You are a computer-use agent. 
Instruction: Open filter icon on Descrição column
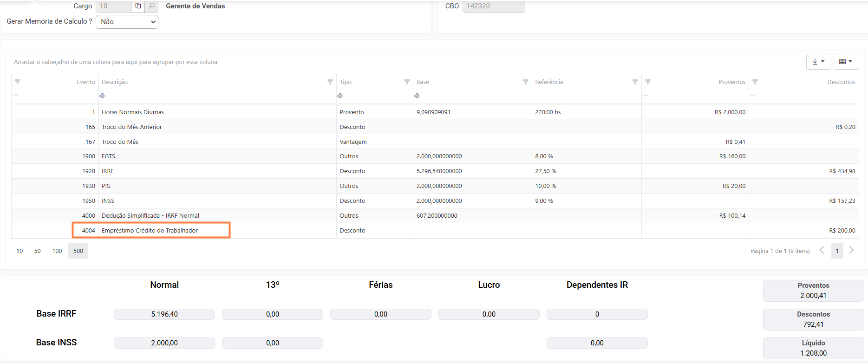[330, 82]
